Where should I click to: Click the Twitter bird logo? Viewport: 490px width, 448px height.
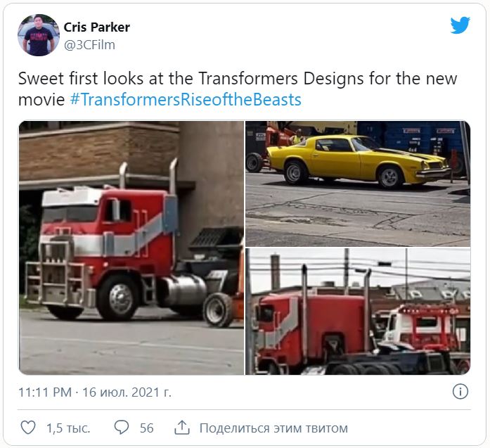pos(460,25)
